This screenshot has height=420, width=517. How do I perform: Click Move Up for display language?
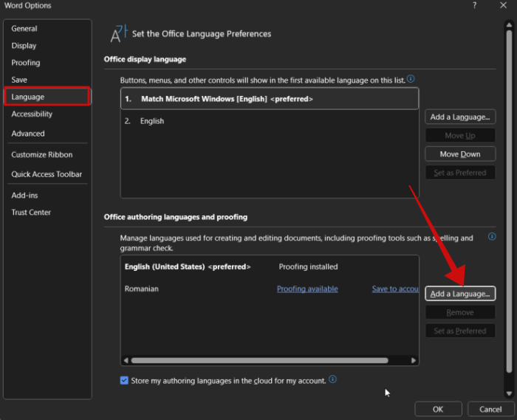pyautogui.click(x=460, y=136)
